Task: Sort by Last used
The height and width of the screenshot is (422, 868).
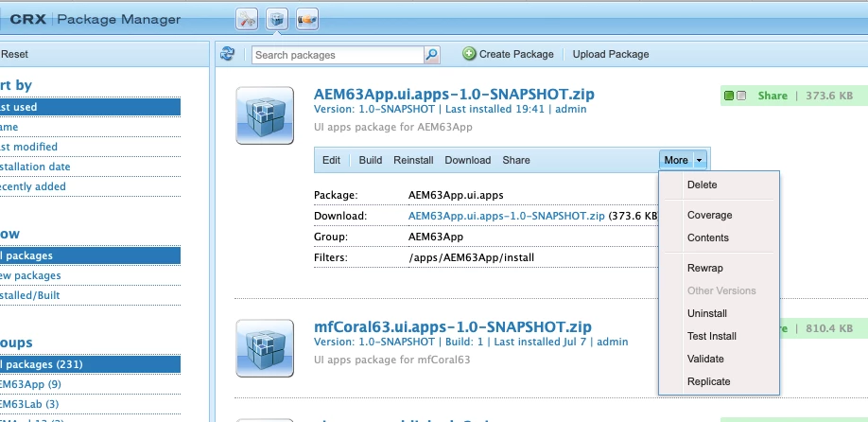Action: [90, 107]
